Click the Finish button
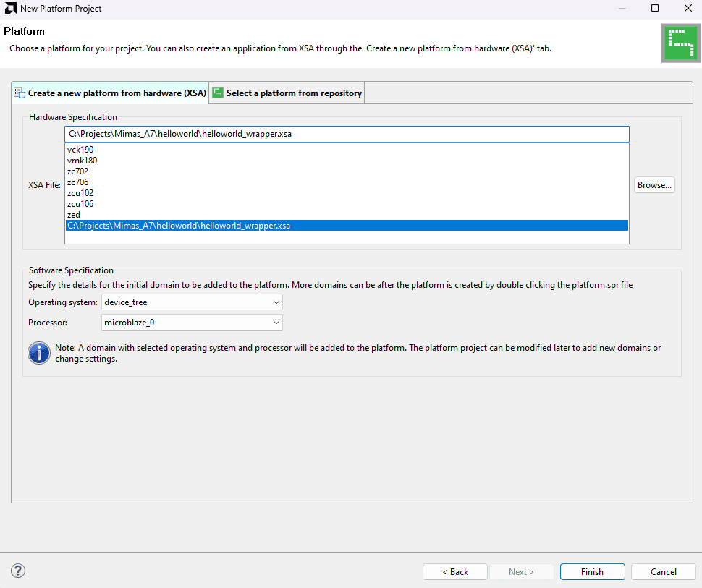Image resolution: width=702 pixels, height=588 pixels. point(591,571)
